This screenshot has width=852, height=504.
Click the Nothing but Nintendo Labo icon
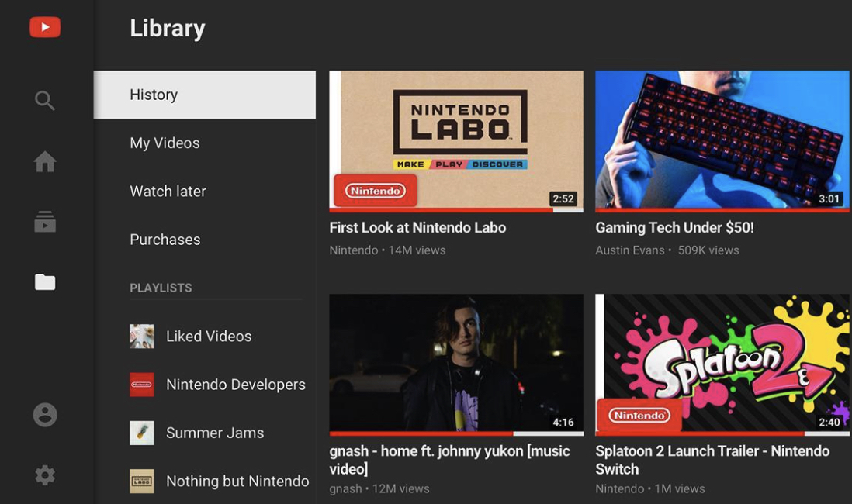click(142, 482)
